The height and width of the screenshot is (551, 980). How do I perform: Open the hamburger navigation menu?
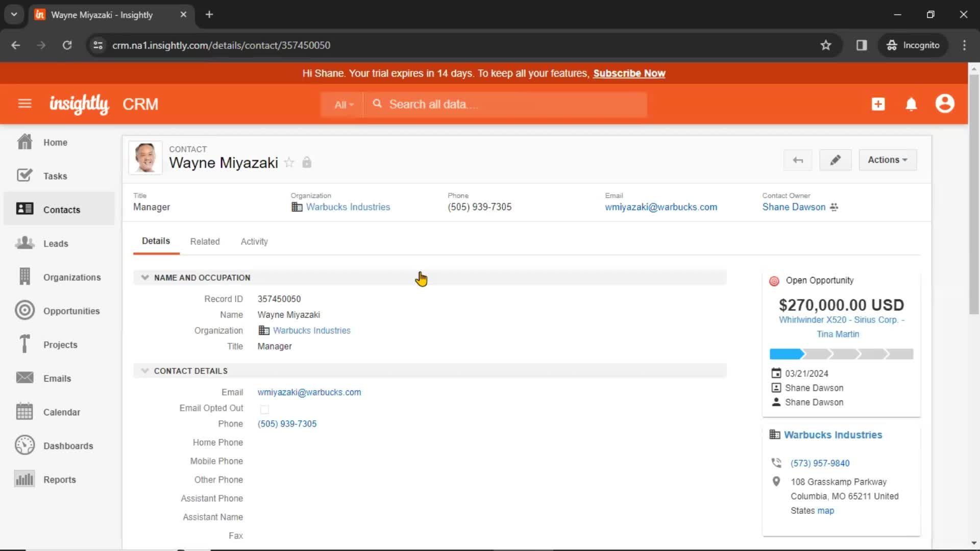[24, 104]
